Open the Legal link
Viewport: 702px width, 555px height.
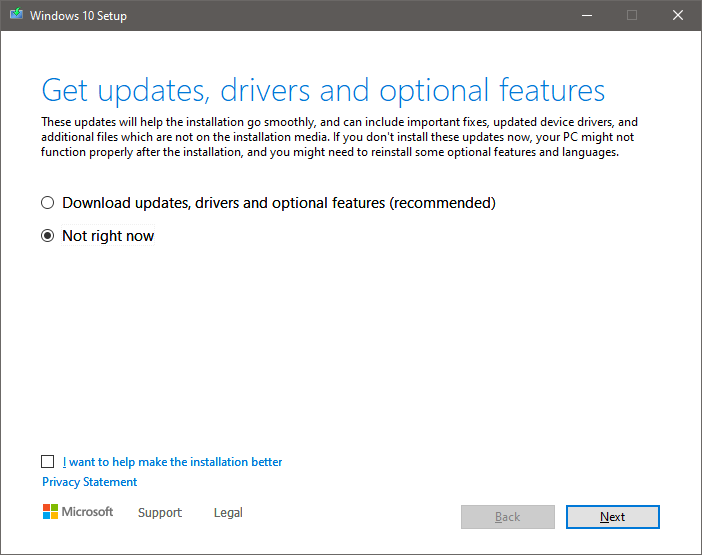pos(228,512)
